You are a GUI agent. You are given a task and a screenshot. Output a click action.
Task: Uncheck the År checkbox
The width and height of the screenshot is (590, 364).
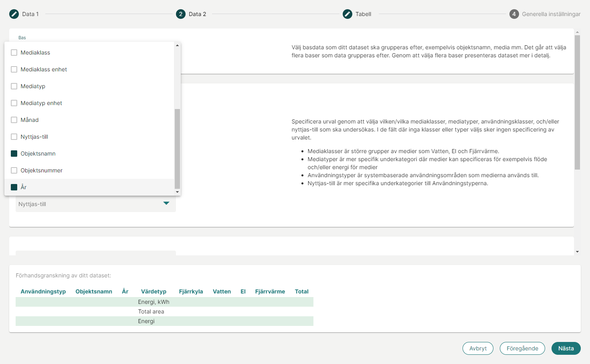tap(14, 187)
